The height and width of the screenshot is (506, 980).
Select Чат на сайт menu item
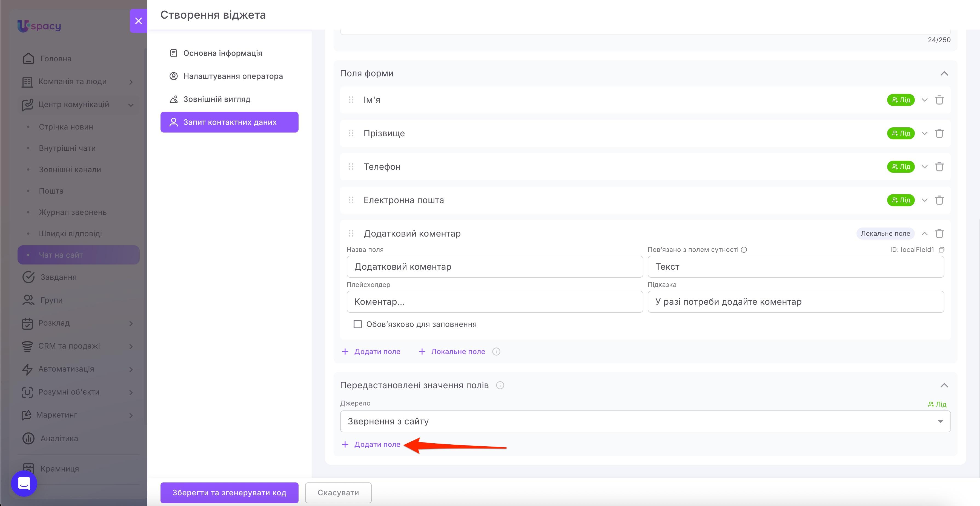pyautogui.click(x=78, y=255)
